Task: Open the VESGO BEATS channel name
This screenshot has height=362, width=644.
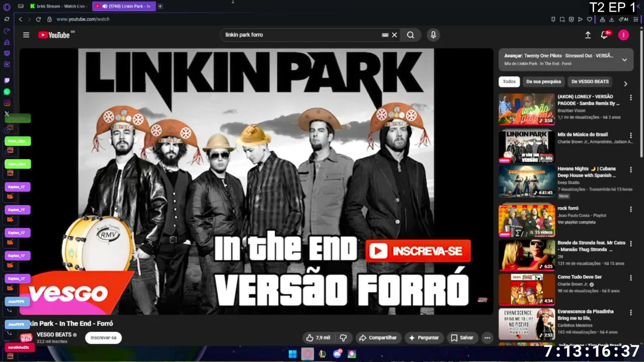Action: pyautogui.click(x=54, y=335)
